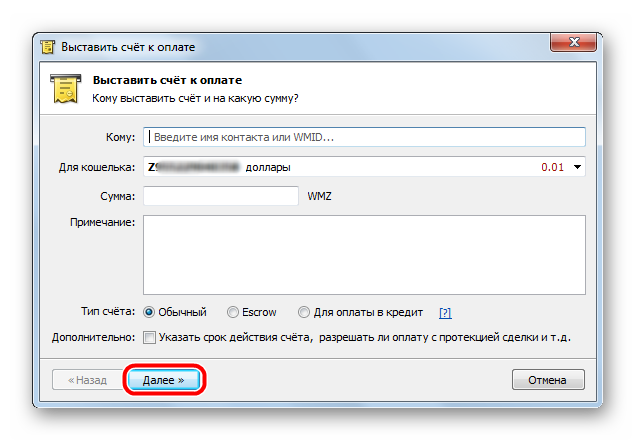Screen dimensions: 636x441
Task: Click into the Сумма amount field
Action: tap(221, 196)
